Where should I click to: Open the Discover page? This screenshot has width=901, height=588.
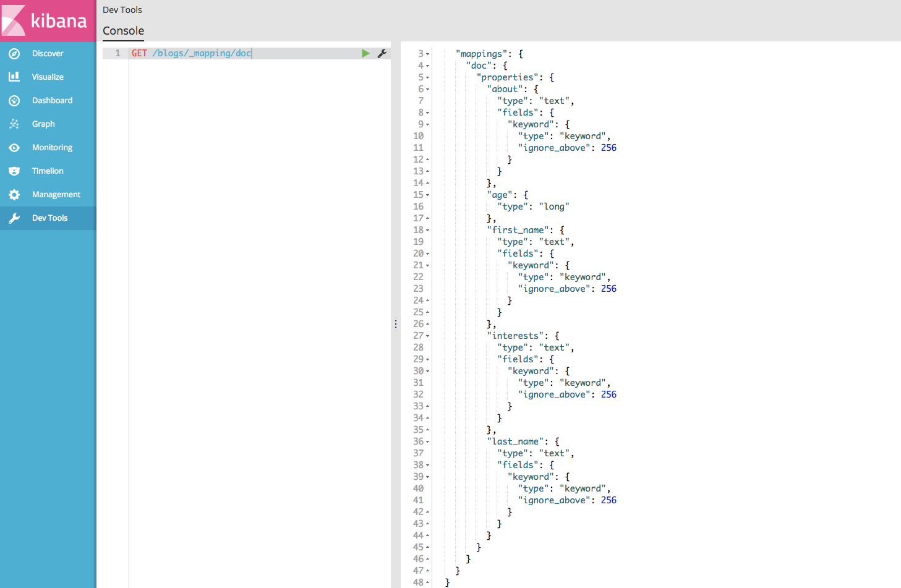tap(48, 54)
